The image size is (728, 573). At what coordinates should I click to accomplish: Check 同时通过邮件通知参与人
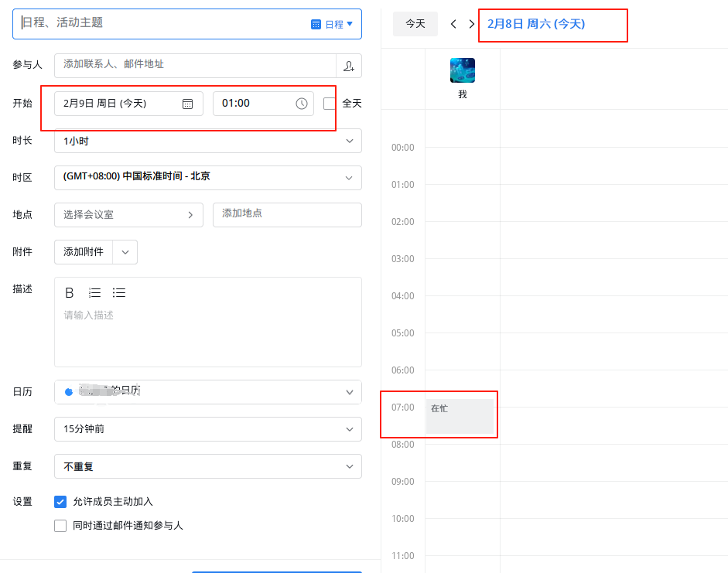click(x=60, y=526)
